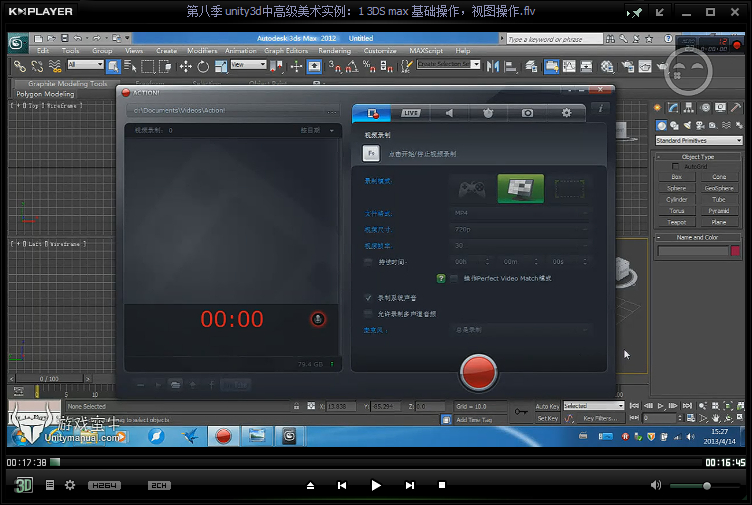
Task: Click the Auto Key button
Action: [x=547, y=406]
